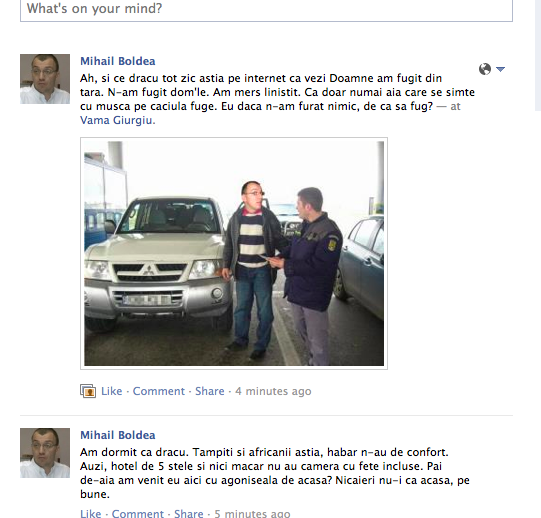
Task: Click the white Mitsubishi in the photo
Action: click(155, 262)
